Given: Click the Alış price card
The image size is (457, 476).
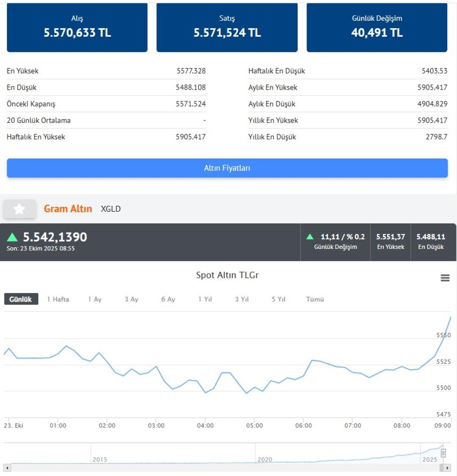Looking at the screenshot, I should (77, 27).
